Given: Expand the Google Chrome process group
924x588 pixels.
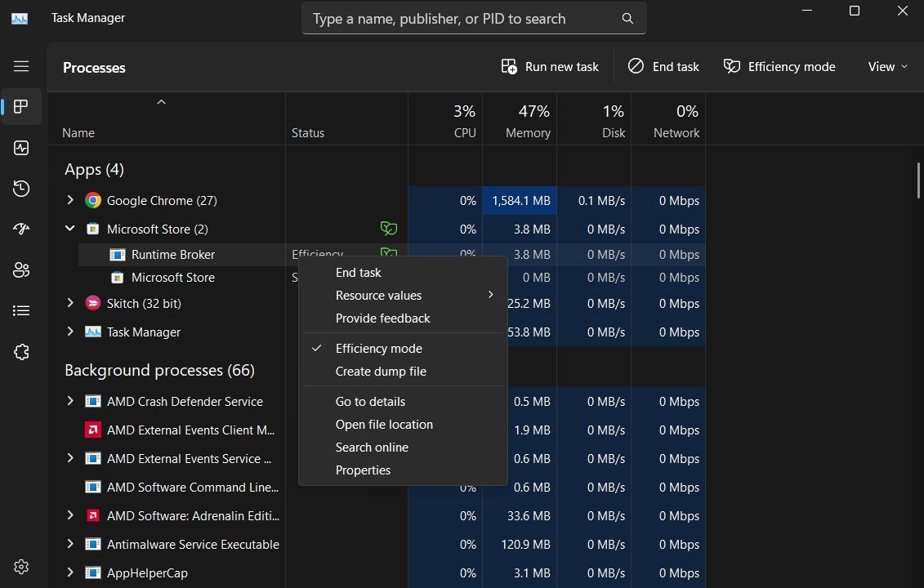Looking at the screenshot, I should (x=70, y=200).
